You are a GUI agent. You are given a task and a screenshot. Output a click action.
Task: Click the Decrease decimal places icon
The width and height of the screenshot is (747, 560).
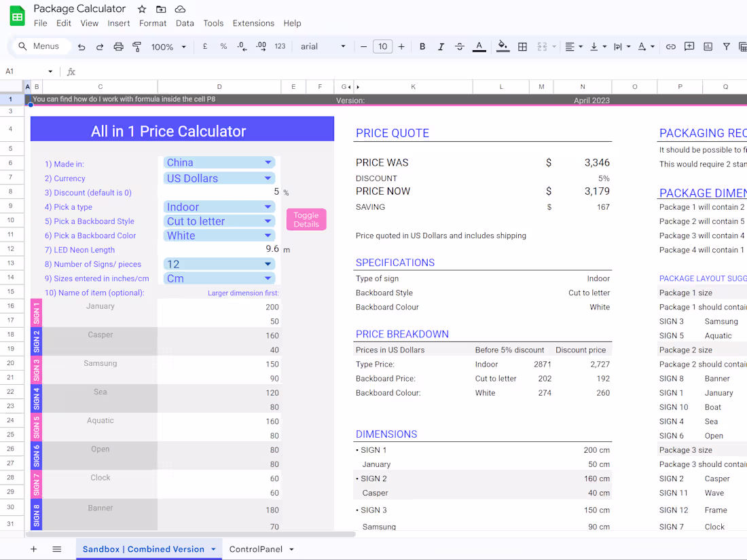coord(240,47)
